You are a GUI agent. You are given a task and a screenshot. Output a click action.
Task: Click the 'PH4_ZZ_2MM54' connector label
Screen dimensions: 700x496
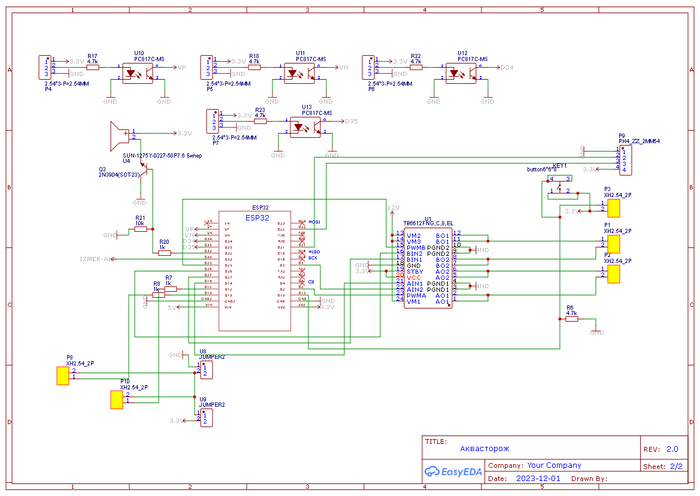tap(639, 141)
